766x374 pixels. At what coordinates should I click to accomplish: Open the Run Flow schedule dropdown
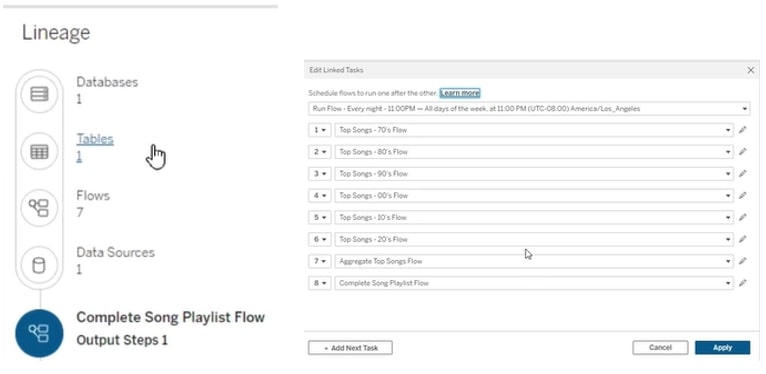(x=529, y=108)
